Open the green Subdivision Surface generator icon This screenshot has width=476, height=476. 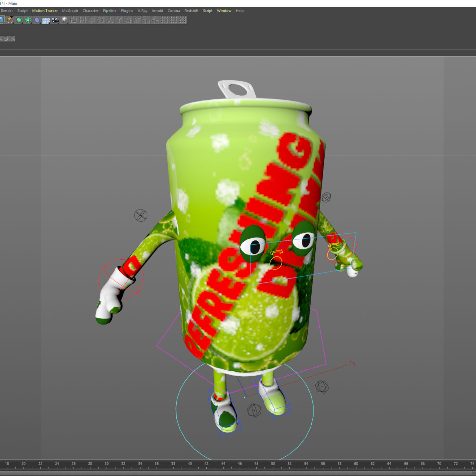click(x=19, y=20)
